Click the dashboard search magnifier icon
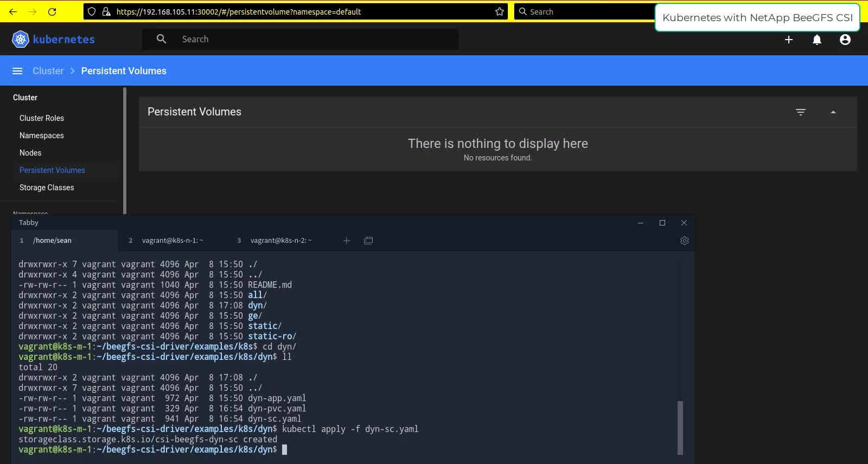The height and width of the screenshot is (464, 868). pyautogui.click(x=161, y=39)
